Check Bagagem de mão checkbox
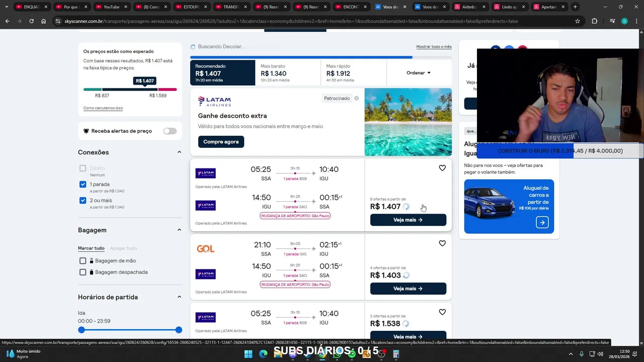The image size is (644, 362). click(x=83, y=261)
